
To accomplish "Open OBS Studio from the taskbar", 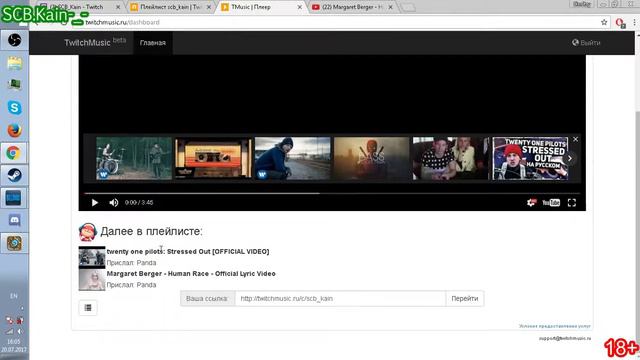I will [x=14, y=40].
